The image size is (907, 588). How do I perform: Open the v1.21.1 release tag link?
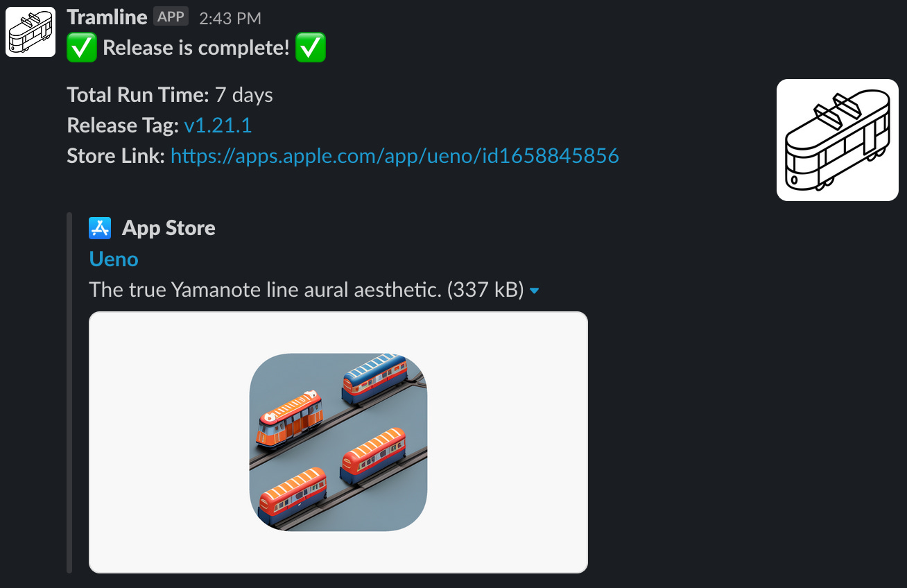pyautogui.click(x=218, y=126)
